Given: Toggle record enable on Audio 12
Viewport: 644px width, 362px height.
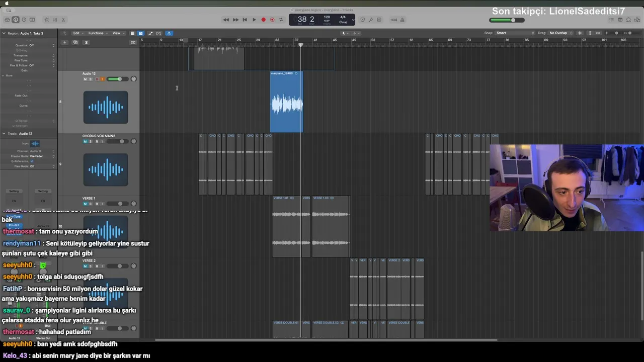Looking at the screenshot, I should tap(97, 79).
